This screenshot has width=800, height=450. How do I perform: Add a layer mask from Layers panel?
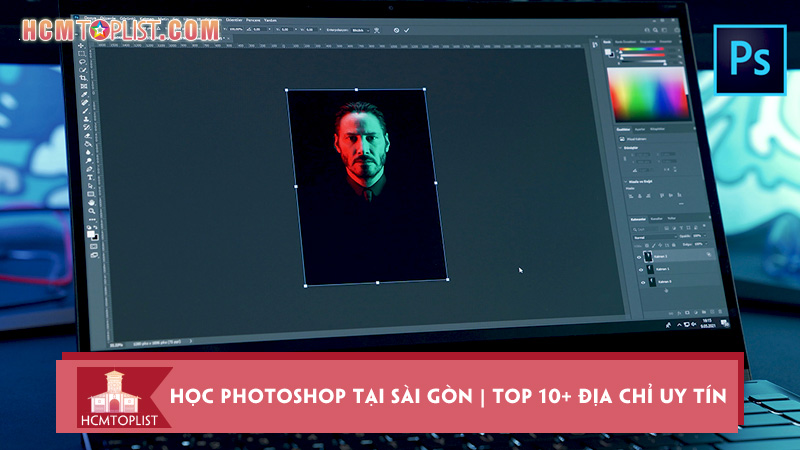[687, 313]
